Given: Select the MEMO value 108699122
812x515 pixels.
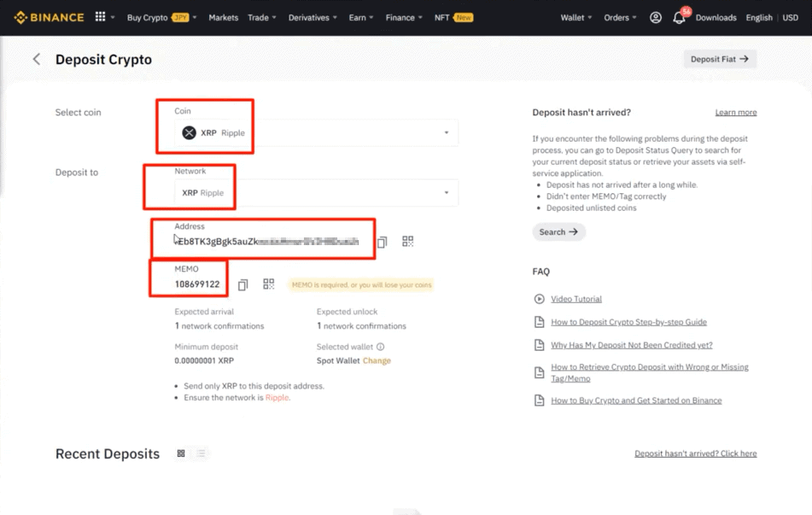Looking at the screenshot, I should pos(197,284).
